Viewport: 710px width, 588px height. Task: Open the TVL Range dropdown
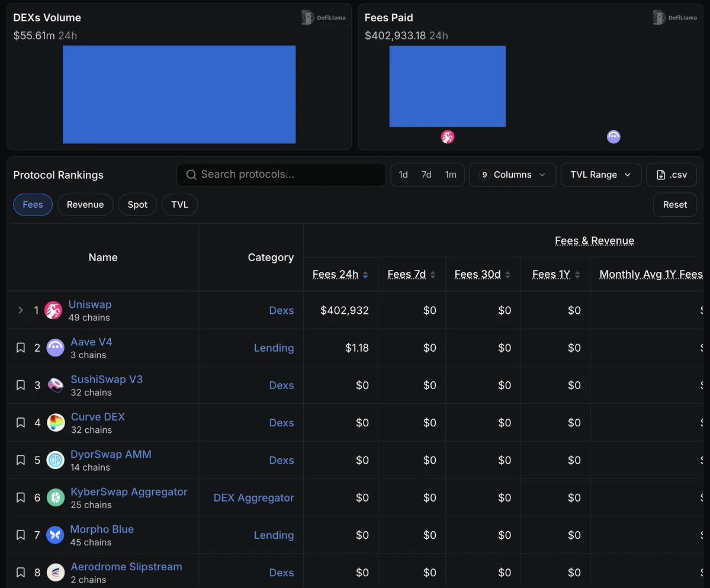pyautogui.click(x=601, y=175)
